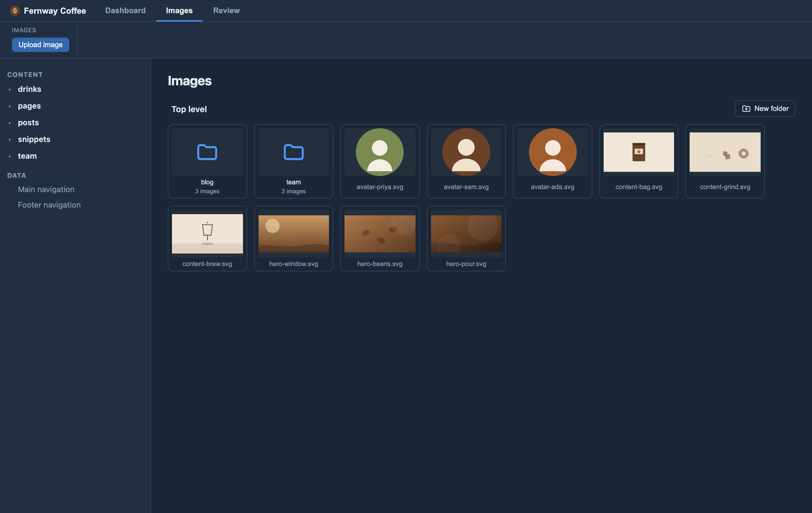Switch to the Images tab

(x=179, y=10)
